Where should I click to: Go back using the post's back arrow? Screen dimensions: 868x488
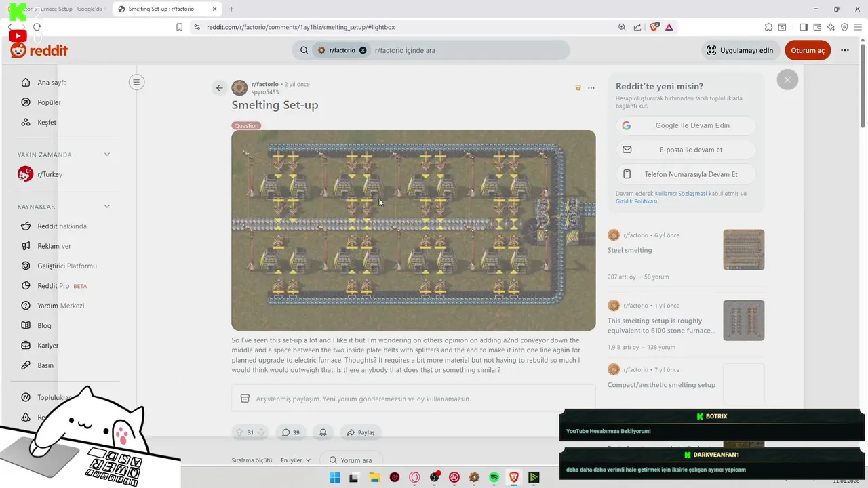tap(219, 87)
